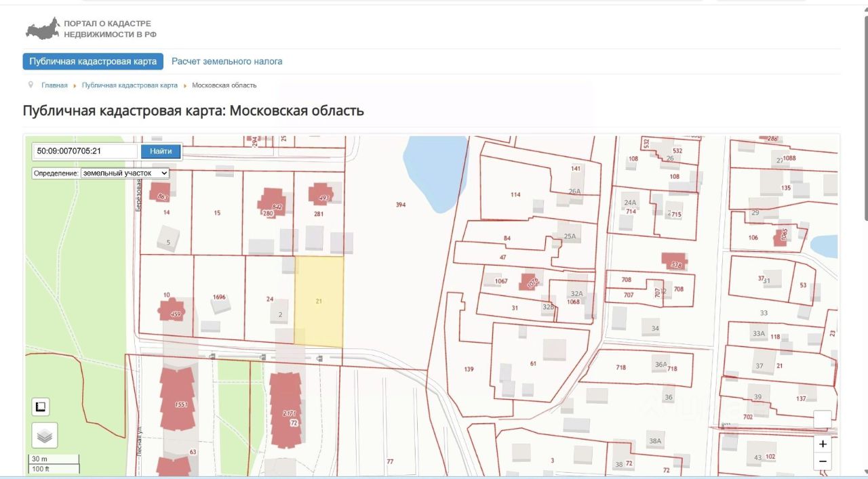This screenshot has width=868, height=479.
Task: Click the map zoom in plus button
Action: (823, 444)
